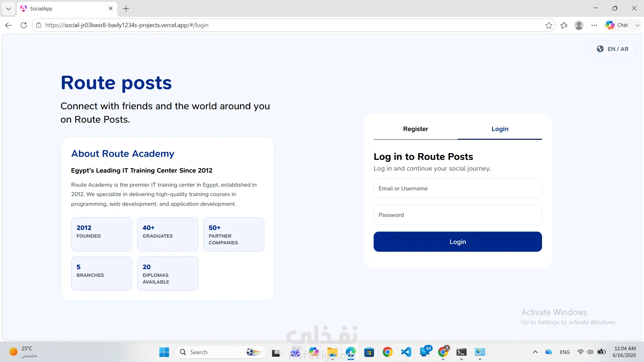Switch to the Register tab
Viewport: 644px width, 362px height.
click(416, 129)
